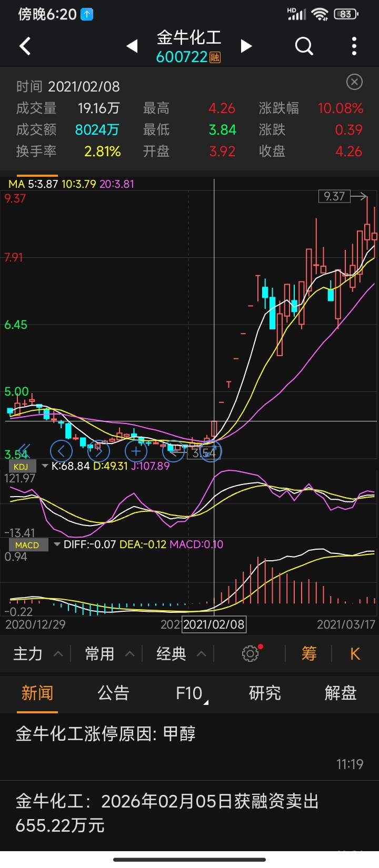Tap the 成交额 value 8024万

(97, 130)
